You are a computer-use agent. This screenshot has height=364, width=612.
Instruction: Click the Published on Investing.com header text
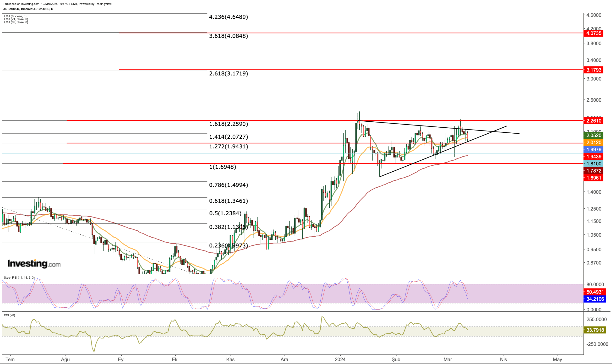pos(58,4)
